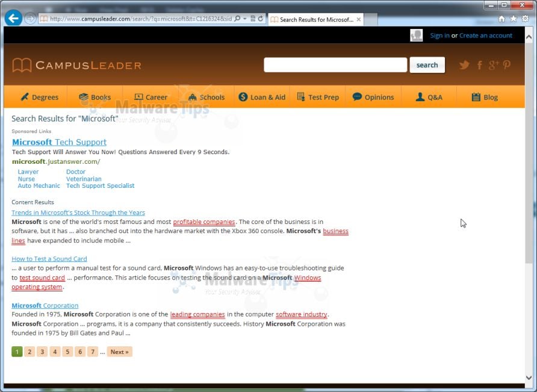Refresh the page with reload icon
537x392 pixels.
261,19
